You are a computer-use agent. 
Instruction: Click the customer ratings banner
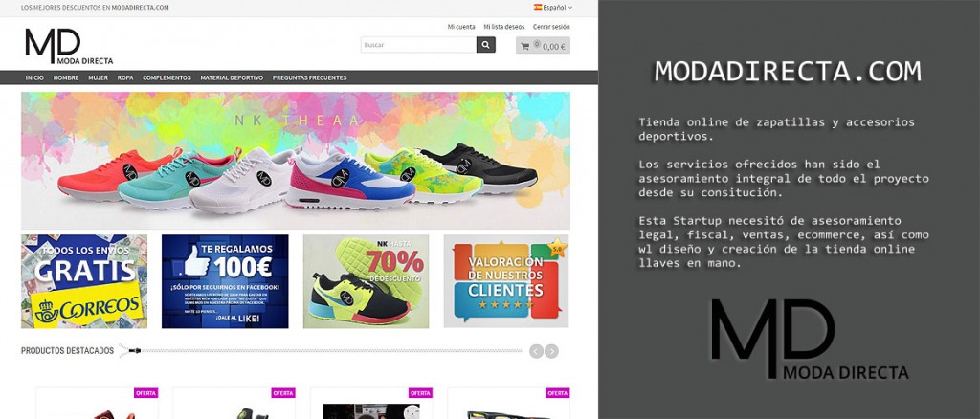[x=506, y=281]
